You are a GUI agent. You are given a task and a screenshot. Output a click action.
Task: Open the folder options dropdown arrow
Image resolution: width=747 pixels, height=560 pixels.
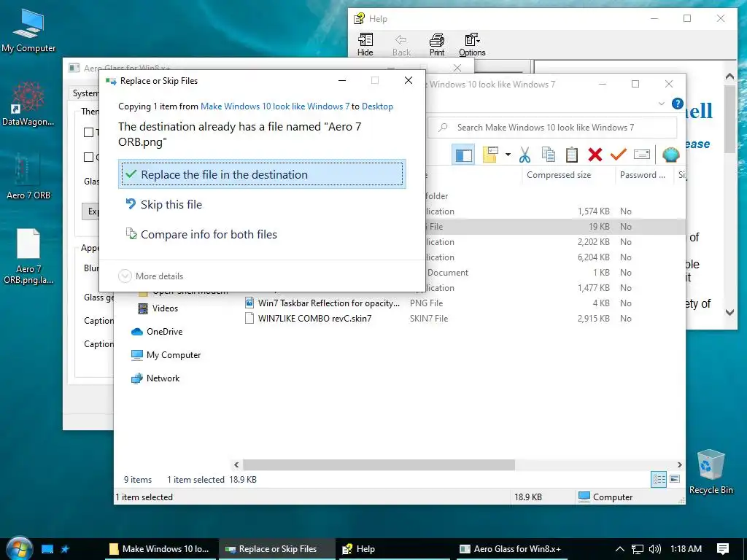[x=508, y=155]
